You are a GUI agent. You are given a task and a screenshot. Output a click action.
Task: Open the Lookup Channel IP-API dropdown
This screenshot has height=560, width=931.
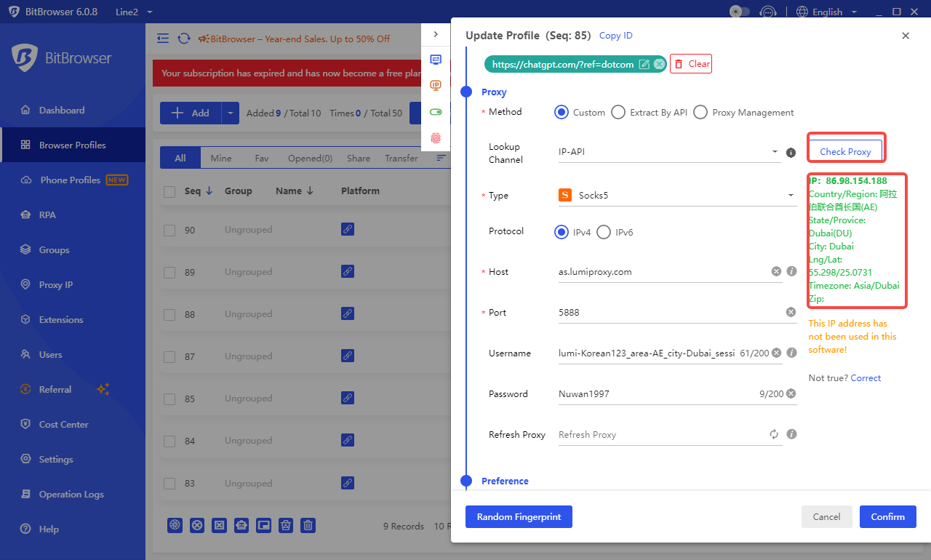(668, 152)
